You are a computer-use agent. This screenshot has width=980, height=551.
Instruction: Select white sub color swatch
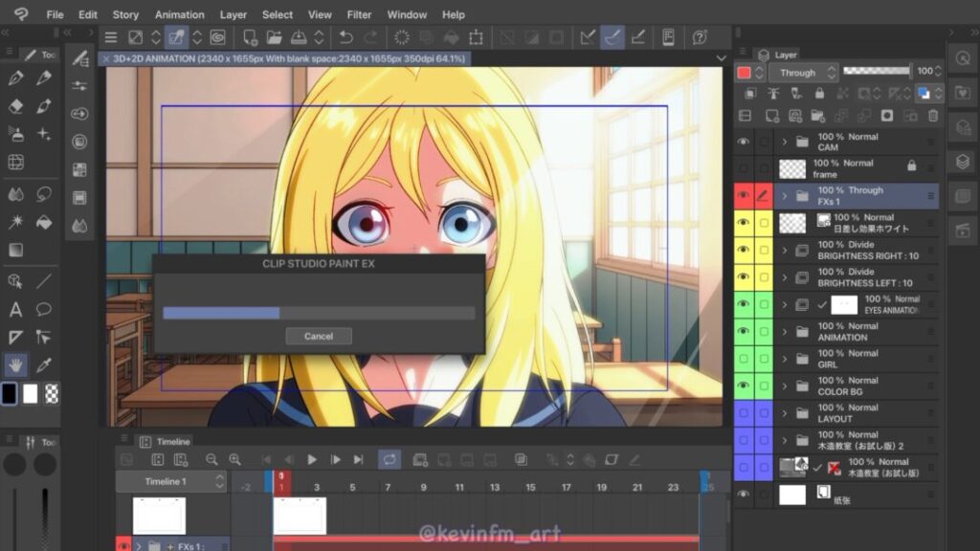[x=30, y=393]
